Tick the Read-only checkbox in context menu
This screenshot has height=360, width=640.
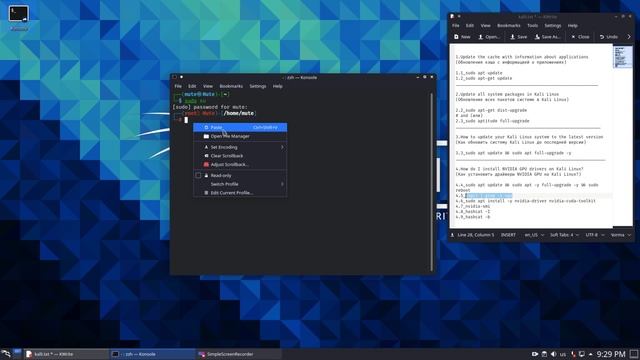198,176
